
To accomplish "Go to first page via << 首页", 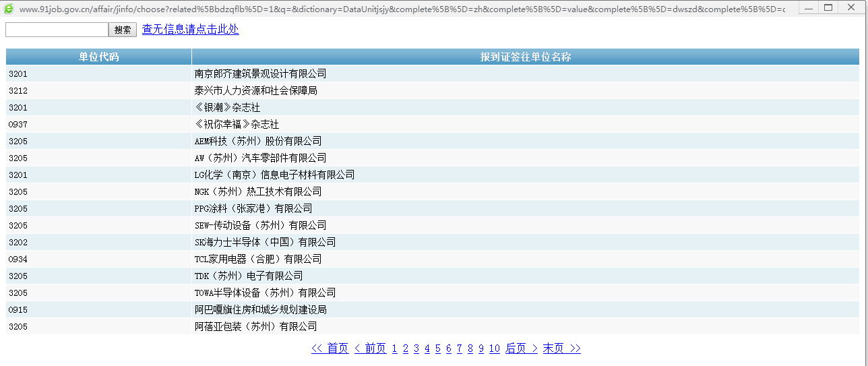I will 330,348.
